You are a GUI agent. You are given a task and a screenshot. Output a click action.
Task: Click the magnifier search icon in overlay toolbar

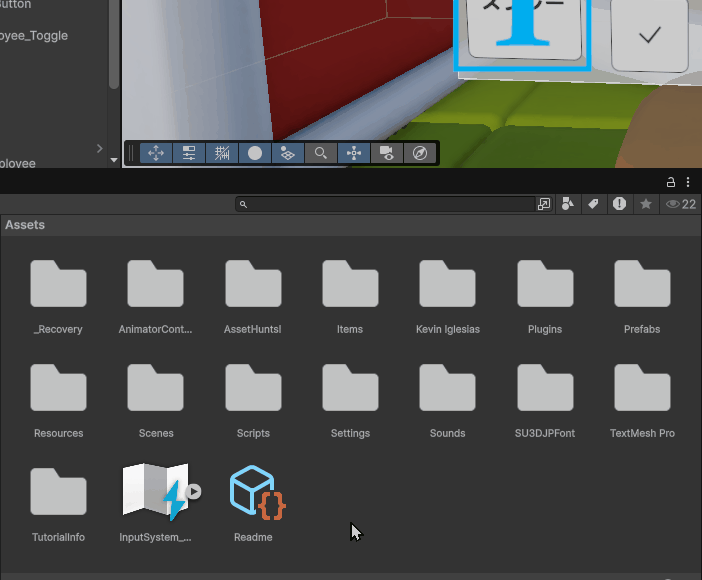pos(320,153)
